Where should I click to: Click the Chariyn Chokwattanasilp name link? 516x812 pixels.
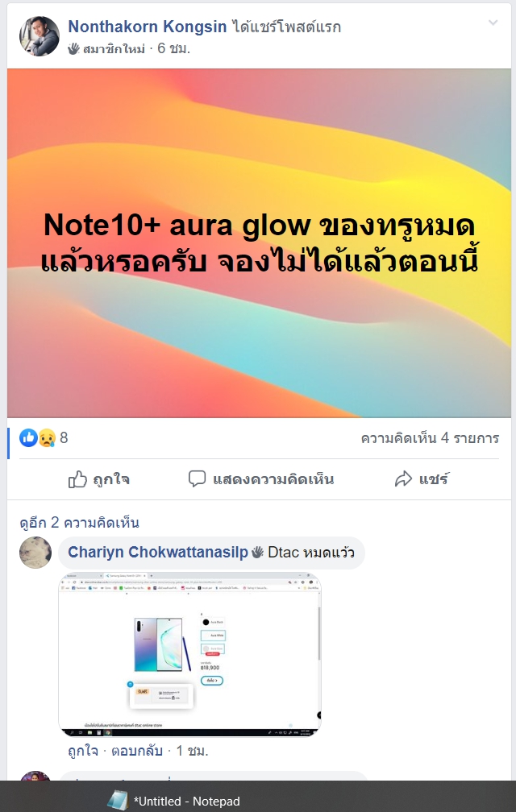(x=158, y=553)
